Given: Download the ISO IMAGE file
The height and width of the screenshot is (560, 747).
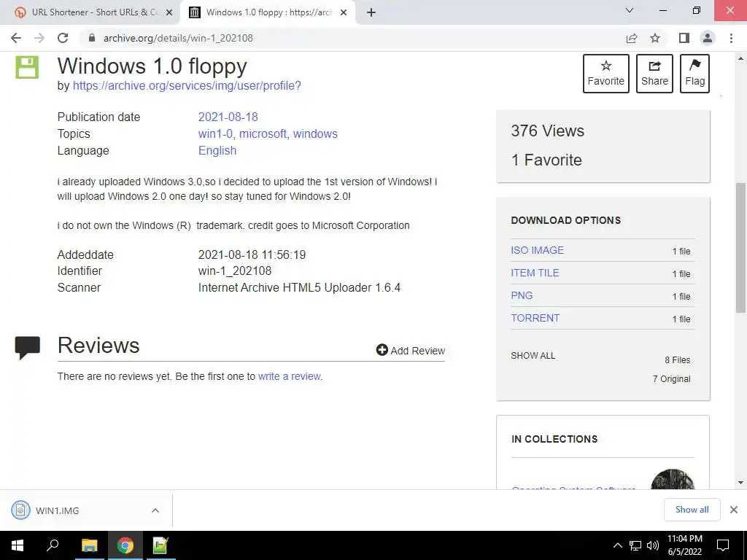Looking at the screenshot, I should [537, 251].
